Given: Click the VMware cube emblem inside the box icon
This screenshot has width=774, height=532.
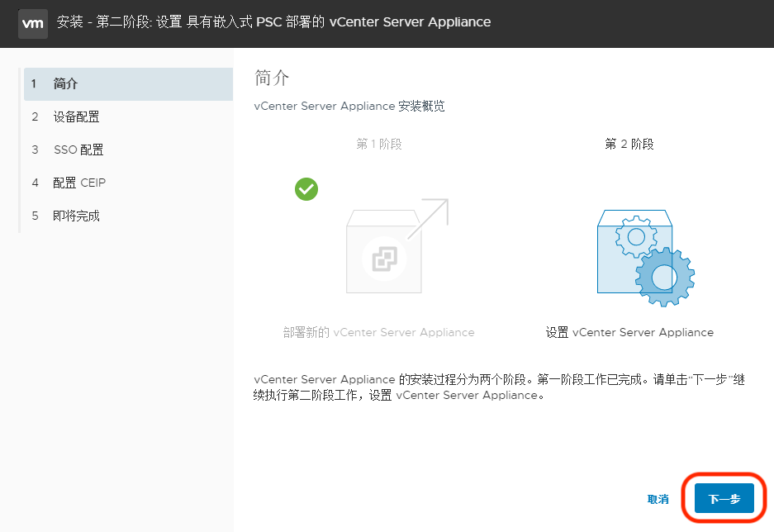Looking at the screenshot, I should click(x=383, y=257).
